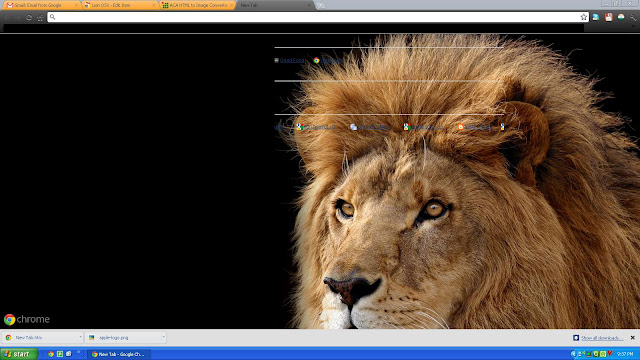Open the Cloud Food app link

pyautogui.click(x=289, y=60)
